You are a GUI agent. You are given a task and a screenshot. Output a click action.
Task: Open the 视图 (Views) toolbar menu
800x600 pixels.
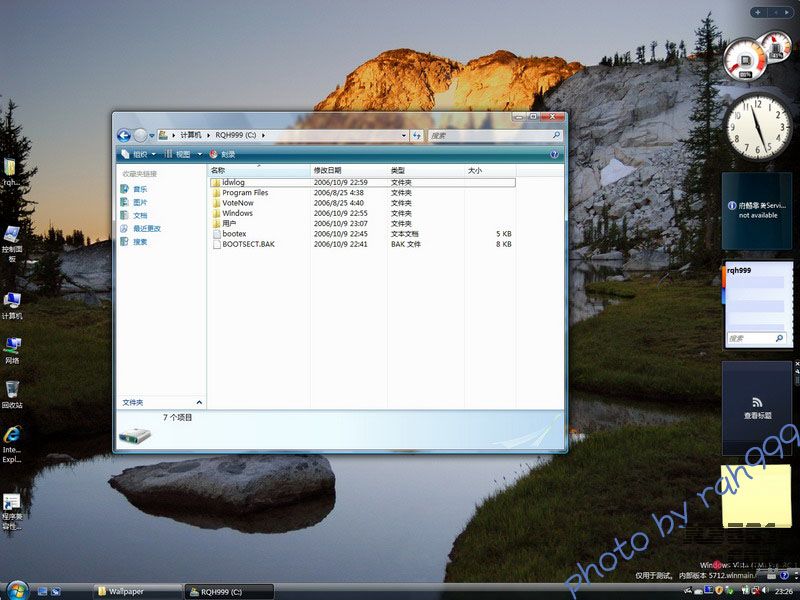178,154
